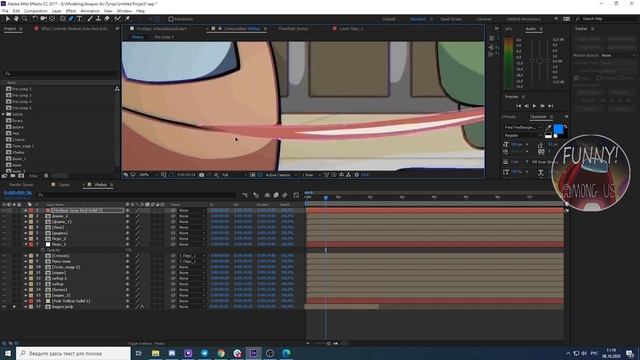Click the blue fill color swatch

558,129
